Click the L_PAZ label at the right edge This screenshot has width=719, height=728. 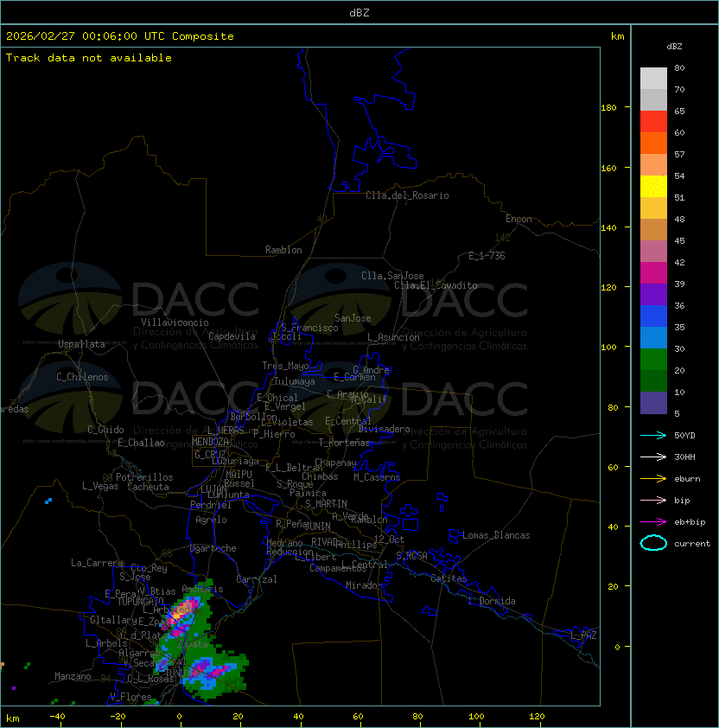click(x=583, y=635)
